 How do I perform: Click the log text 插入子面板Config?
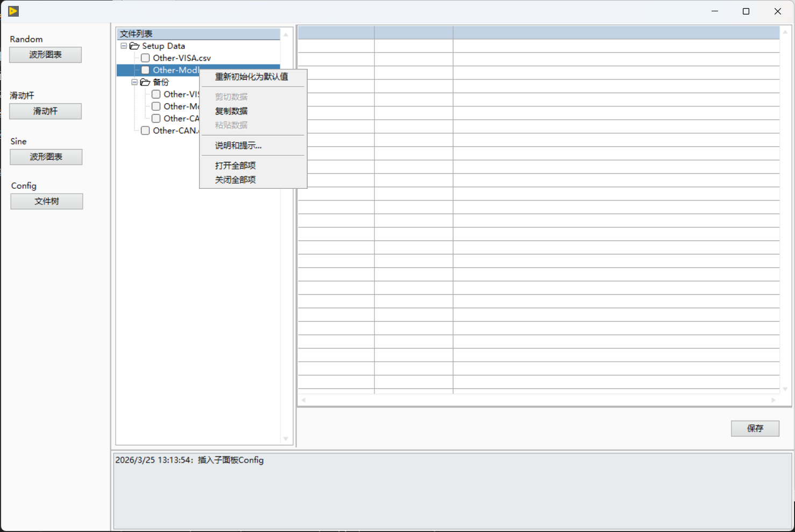pyautogui.click(x=231, y=460)
